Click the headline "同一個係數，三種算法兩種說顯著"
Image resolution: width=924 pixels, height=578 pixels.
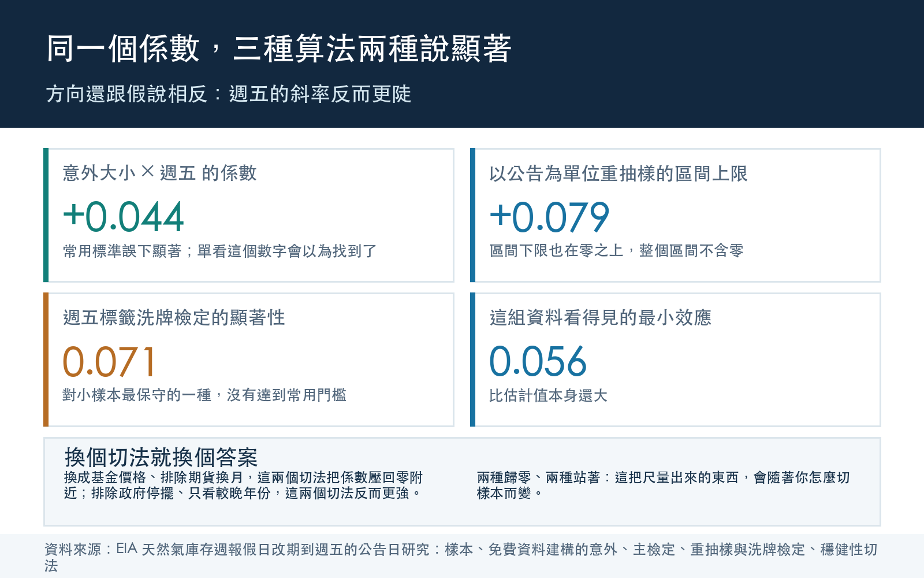[x=279, y=49]
